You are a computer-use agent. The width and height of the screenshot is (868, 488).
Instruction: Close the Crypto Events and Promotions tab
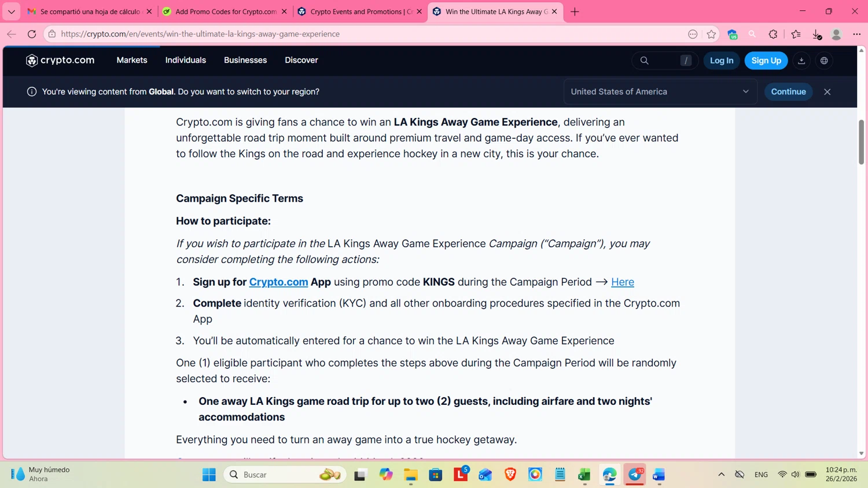click(420, 12)
